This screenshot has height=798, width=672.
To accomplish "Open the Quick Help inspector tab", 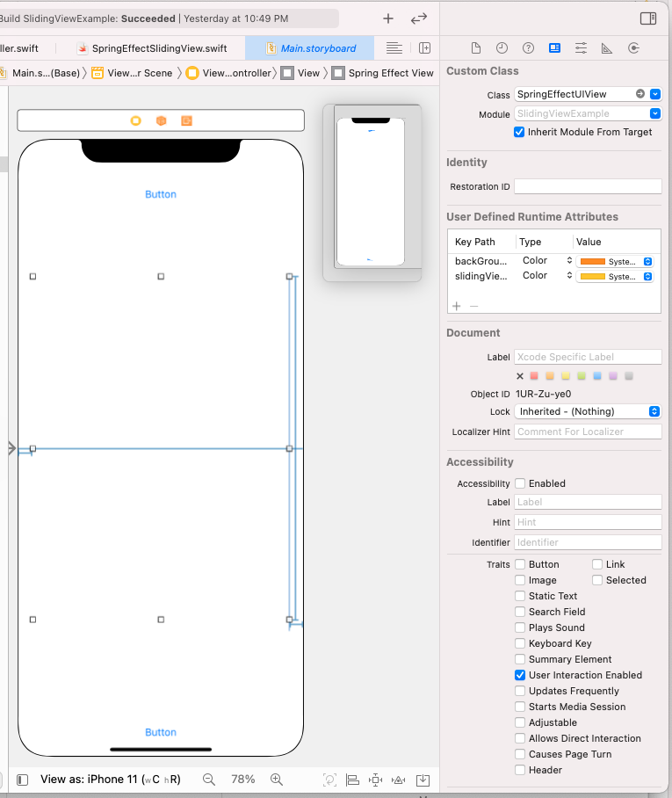I will coord(528,48).
